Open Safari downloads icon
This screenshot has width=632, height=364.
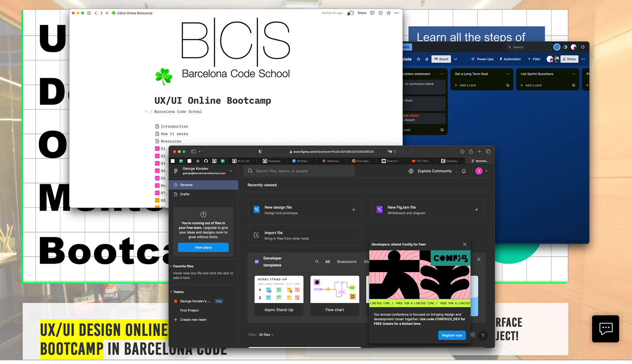tap(462, 151)
